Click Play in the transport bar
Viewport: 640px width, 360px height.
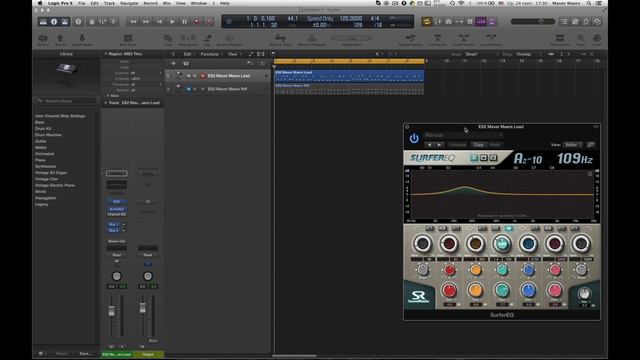[x=172, y=22]
